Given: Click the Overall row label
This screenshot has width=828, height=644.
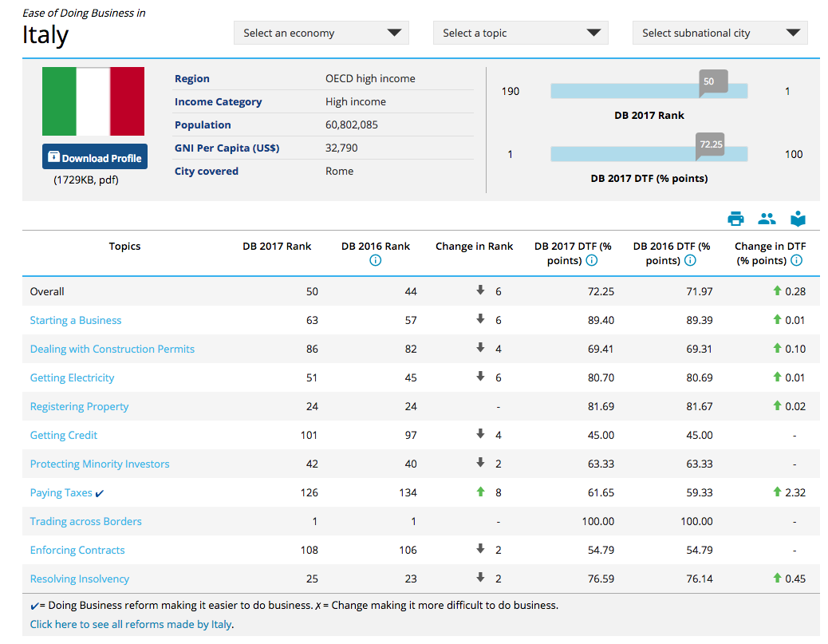Looking at the screenshot, I should pyautogui.click(x=47, y=291).
